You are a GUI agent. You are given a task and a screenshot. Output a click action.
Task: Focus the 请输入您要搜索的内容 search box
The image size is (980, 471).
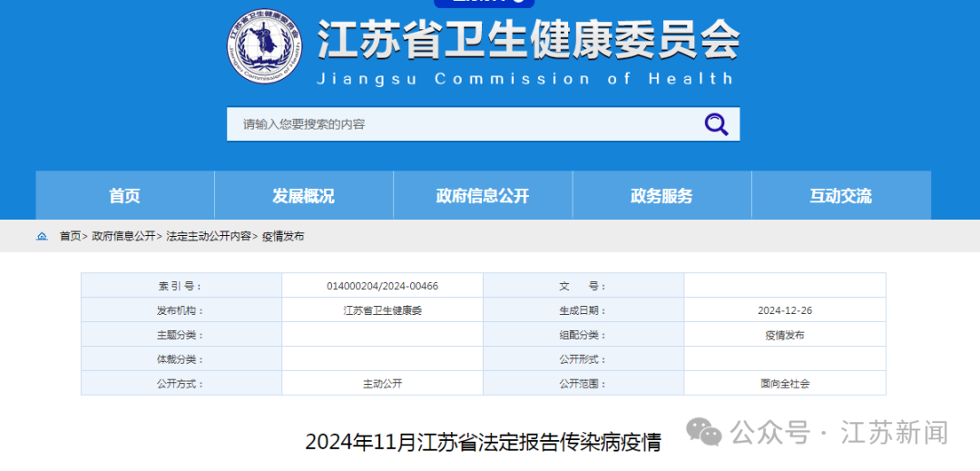click(463, 124)
